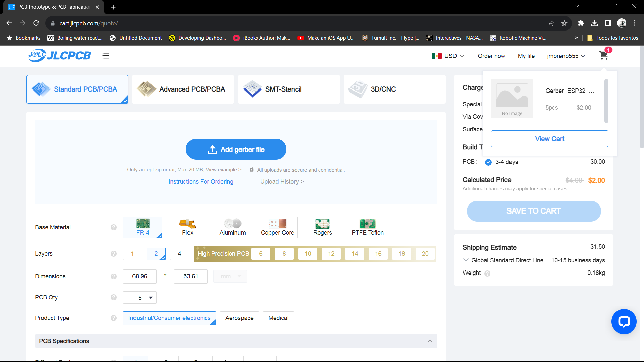Click the Weight help question mark icon

(487, 274)
